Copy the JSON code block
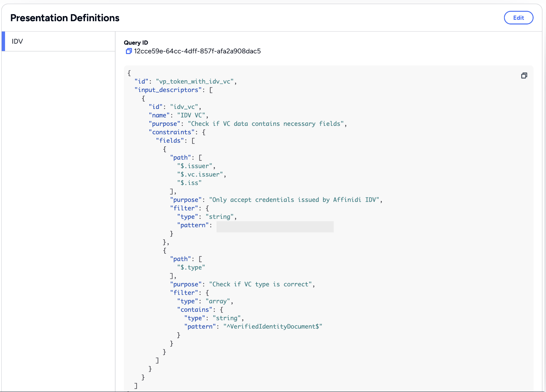Image resolution: width=546 pixels, height=392 pixels. click(524, 76)
